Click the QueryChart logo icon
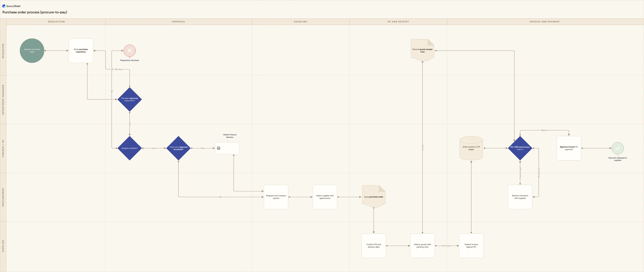 point(4,6)
